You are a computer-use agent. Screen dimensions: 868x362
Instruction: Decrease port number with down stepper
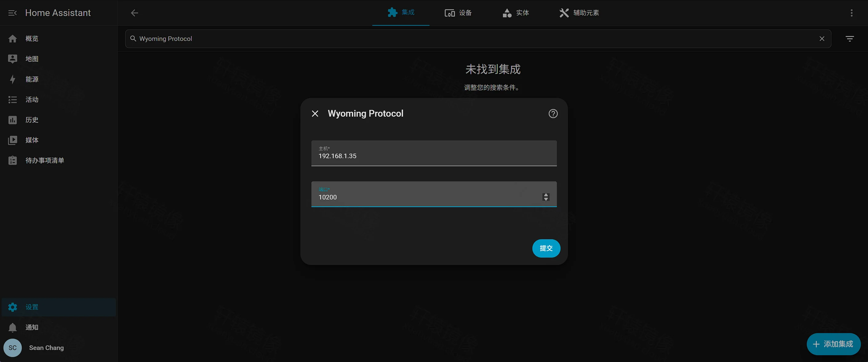(546, 199)
